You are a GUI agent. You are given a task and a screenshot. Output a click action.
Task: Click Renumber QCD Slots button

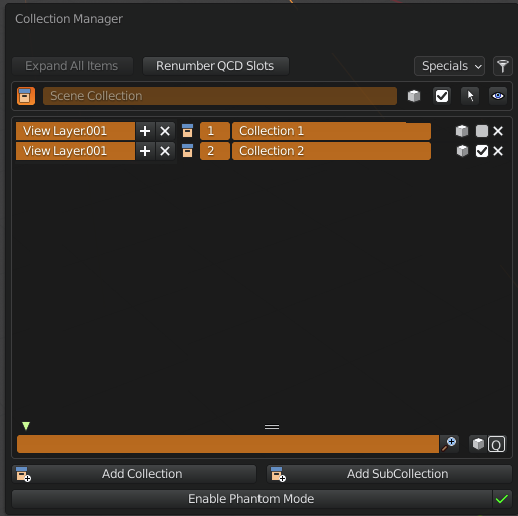coord(216,66)
